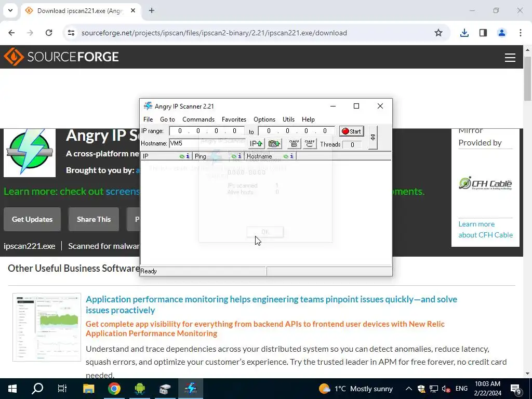
Task: Click the info icon in Ping column
Action: 240,156
